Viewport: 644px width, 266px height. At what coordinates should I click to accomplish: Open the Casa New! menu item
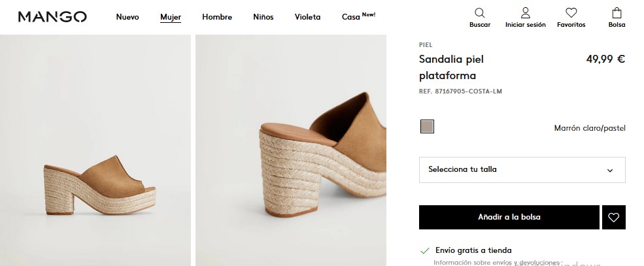point(358,16)
